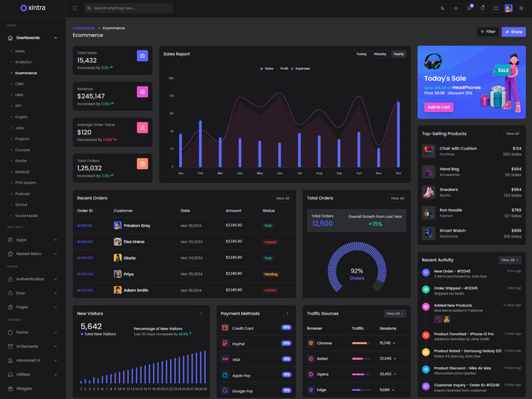Go to the CRM dashboard item
Screen dimensions: 532x399
(19, 84)
